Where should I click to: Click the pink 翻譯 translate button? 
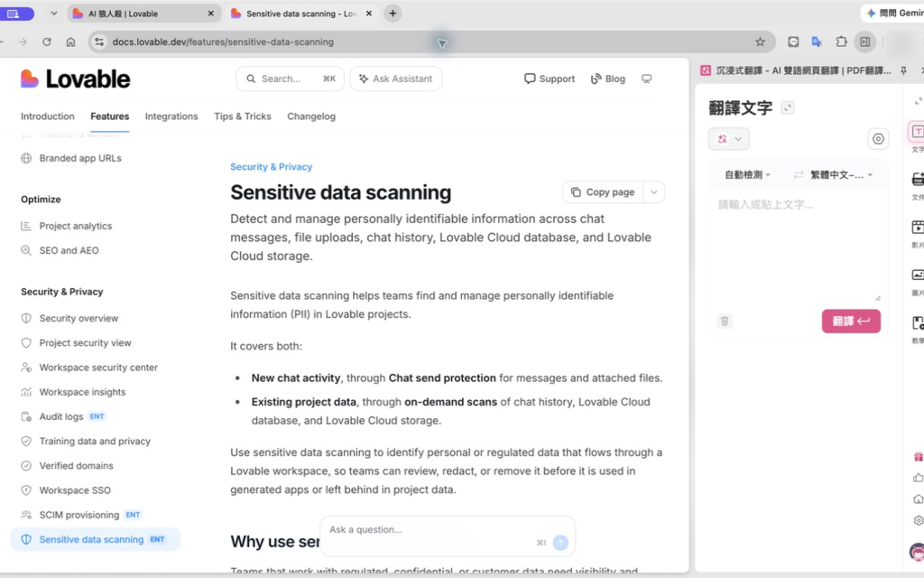[851, 321]
